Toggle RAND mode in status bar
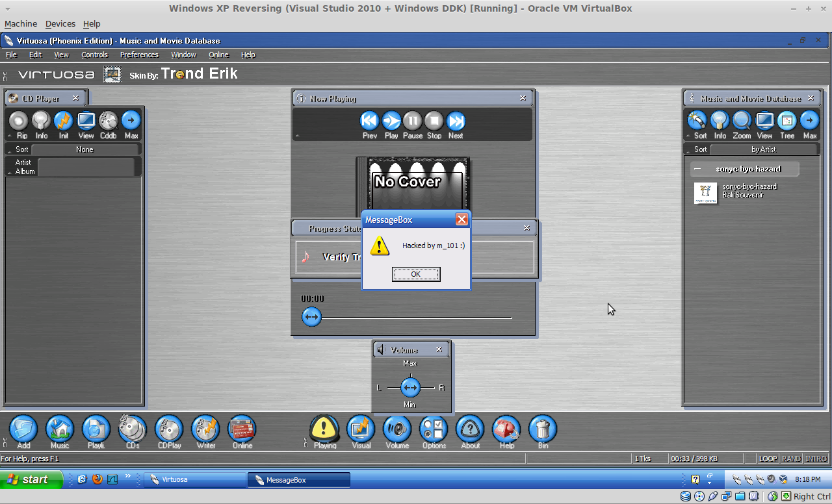Viewport: 832px width, 504px height. click(x=791, y=459)
